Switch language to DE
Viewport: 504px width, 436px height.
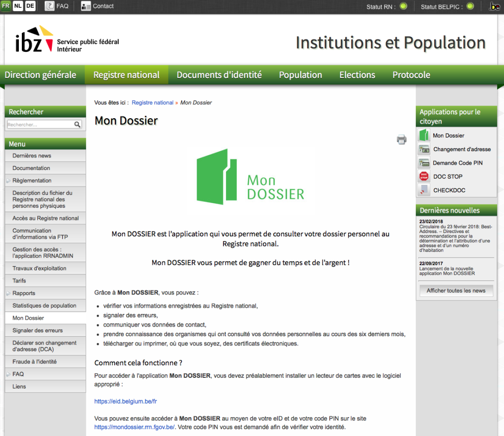[x=30, y=6]
